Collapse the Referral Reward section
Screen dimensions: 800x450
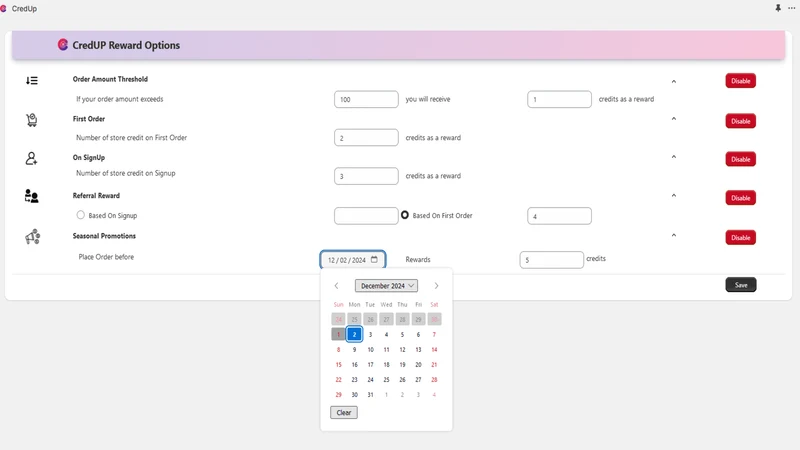coord(674,195)
